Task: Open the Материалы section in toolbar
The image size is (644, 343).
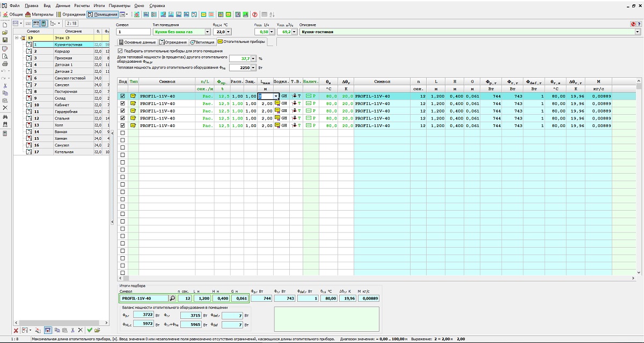Action: click(40, 14)
